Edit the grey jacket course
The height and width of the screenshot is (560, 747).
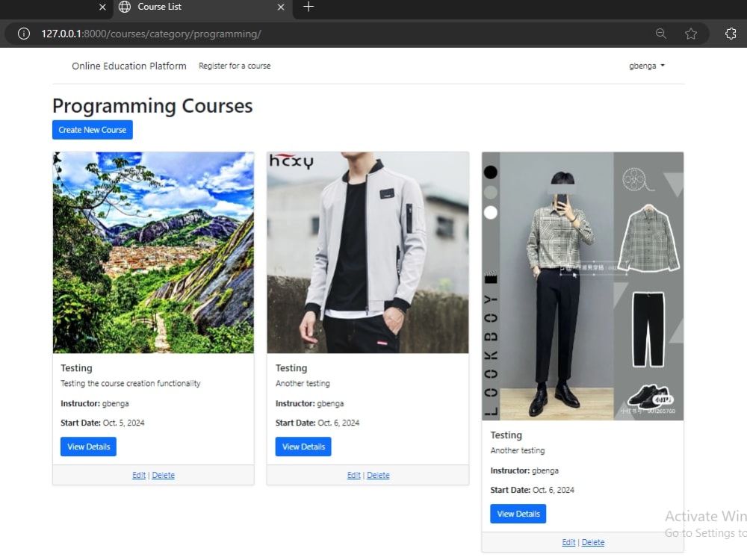(x=353, y=475)
